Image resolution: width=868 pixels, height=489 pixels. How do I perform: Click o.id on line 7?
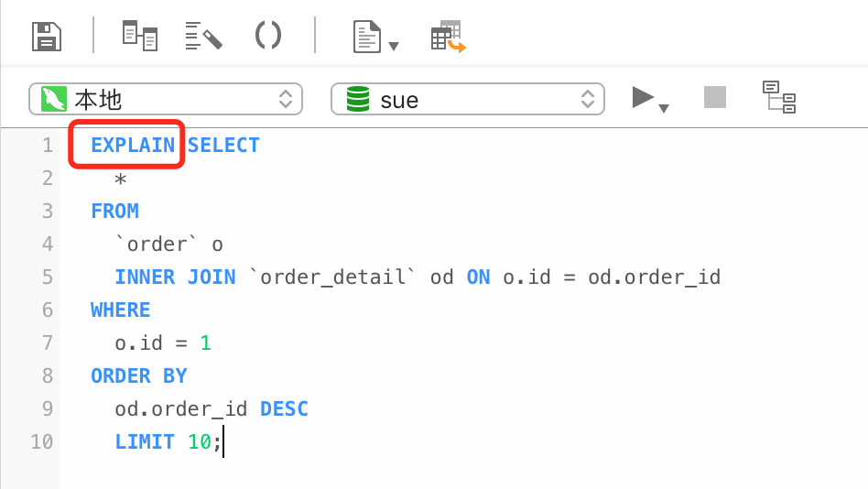(x=138, y=342)
